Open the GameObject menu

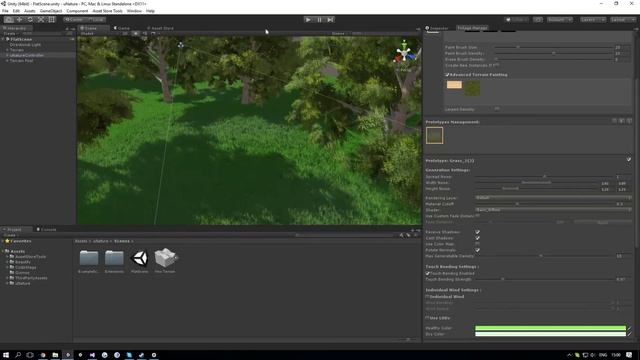tap(51, 11)
